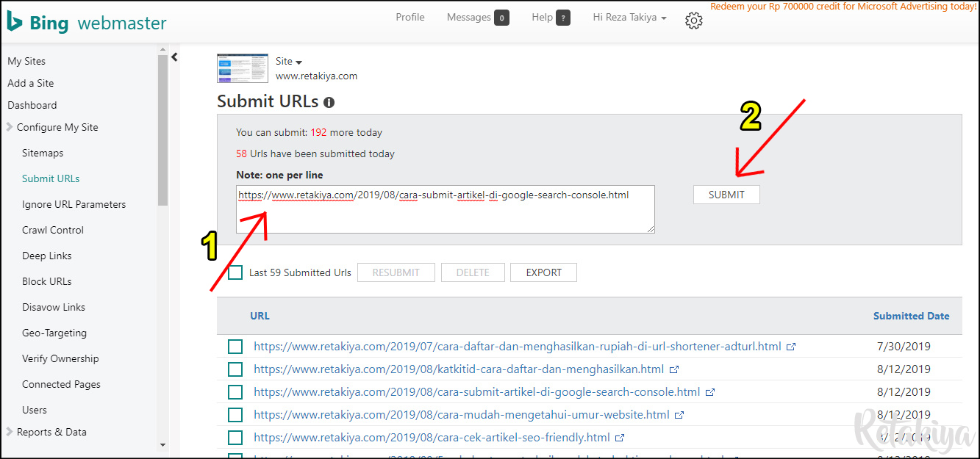Viewport: 980px width, 459px height.
Task: Check the box for the umur-website URL row
Action: [x=235, y=415]
